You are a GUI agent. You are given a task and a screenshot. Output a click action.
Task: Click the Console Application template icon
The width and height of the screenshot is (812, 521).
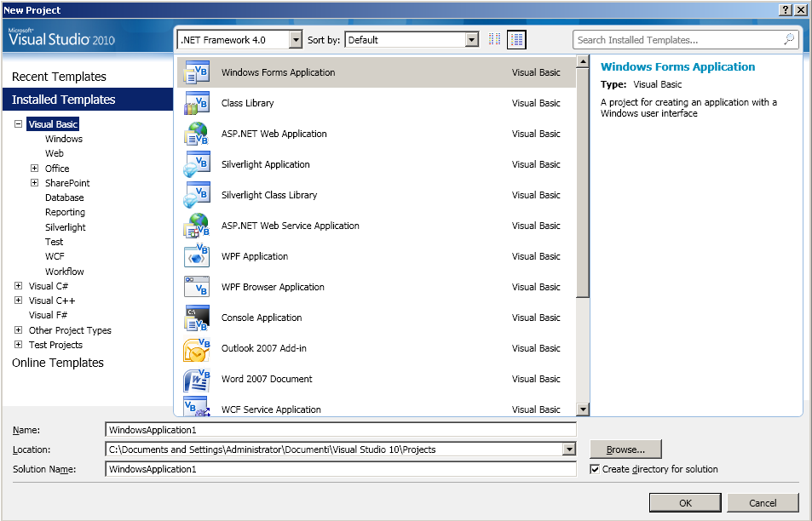[x=197, y=318]
